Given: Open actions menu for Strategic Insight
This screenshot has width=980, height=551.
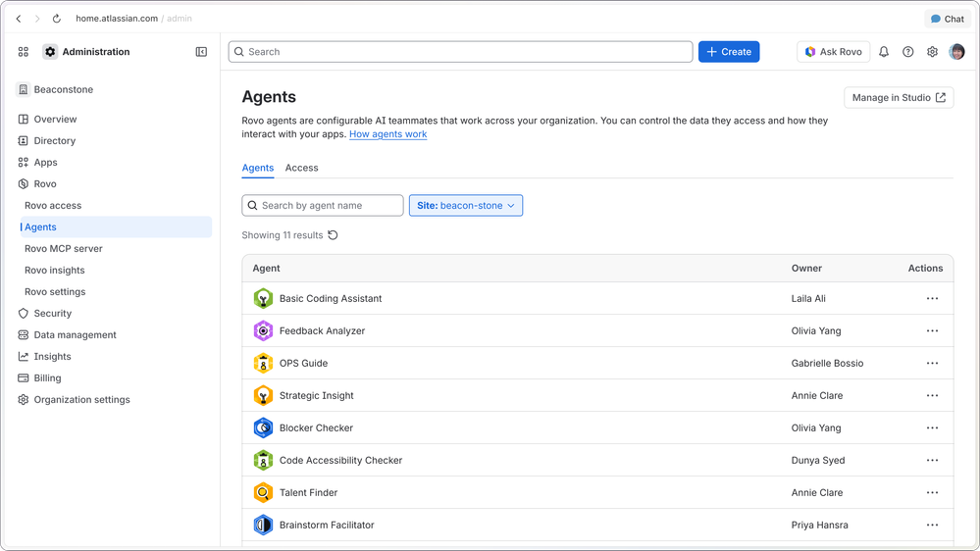Looking at the screenshot, I should pyautogui.click(x=933, y=395).
